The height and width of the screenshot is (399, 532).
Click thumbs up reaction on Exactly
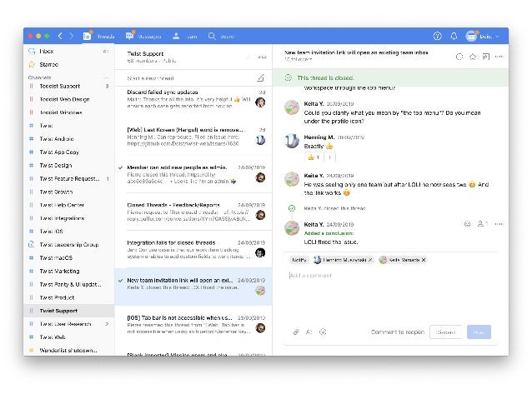point(314,157)
